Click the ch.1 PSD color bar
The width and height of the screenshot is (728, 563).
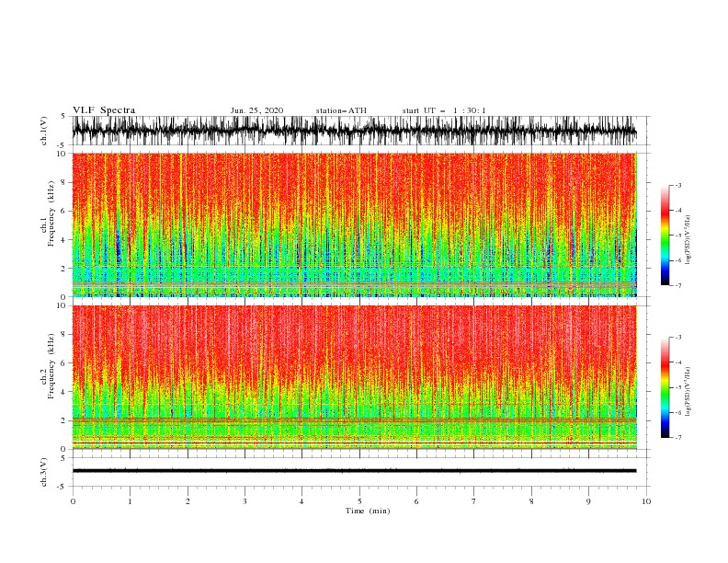tap(665, 236)
